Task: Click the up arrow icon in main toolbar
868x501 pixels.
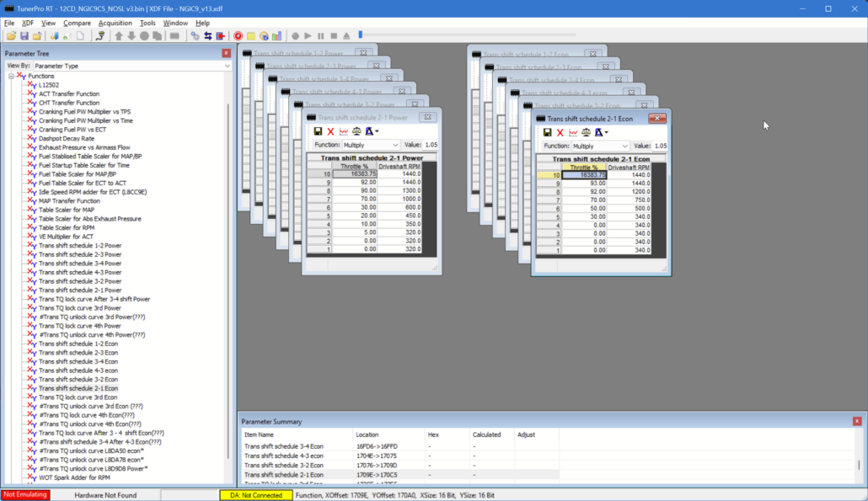Action: pos(119,36)
